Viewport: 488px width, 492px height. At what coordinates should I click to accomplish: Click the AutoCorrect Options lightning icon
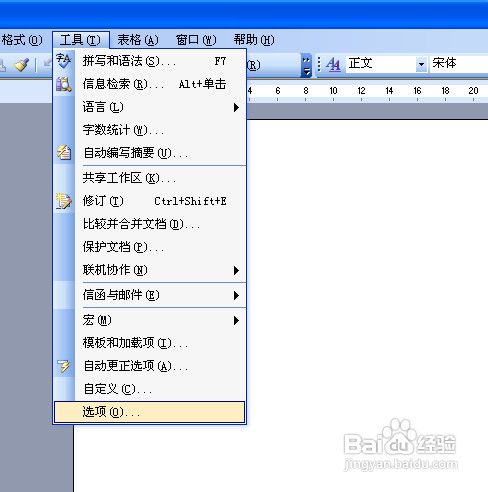pyautogui.click(x=64, y=366)
